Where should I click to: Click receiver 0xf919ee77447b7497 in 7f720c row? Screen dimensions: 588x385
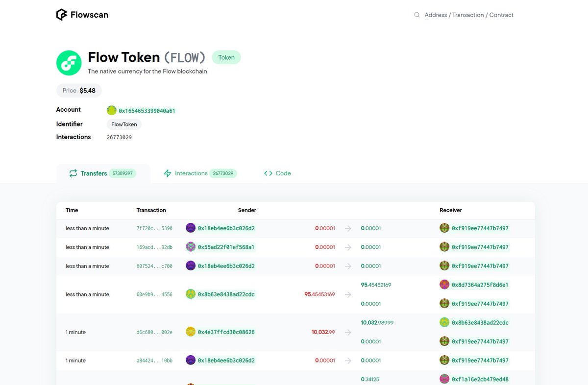480,228
